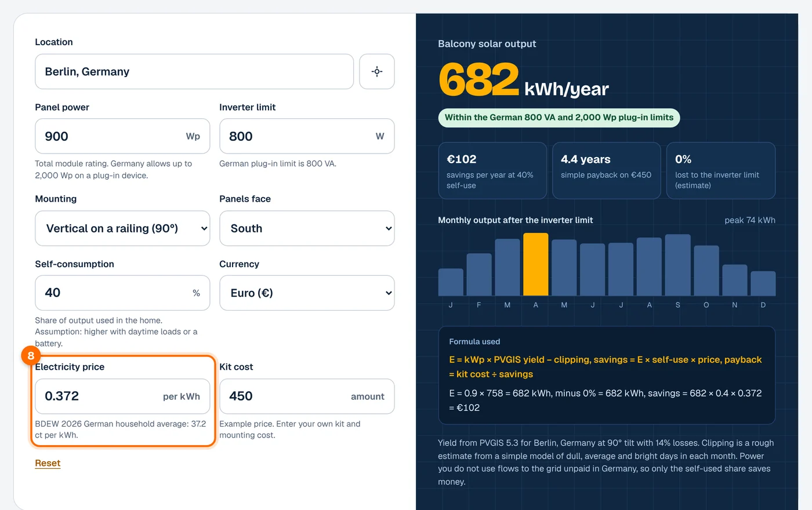Screen dimensions: 812x510
Task: Click the 4.4 years payback card
Action: click(x=606, y=171)
